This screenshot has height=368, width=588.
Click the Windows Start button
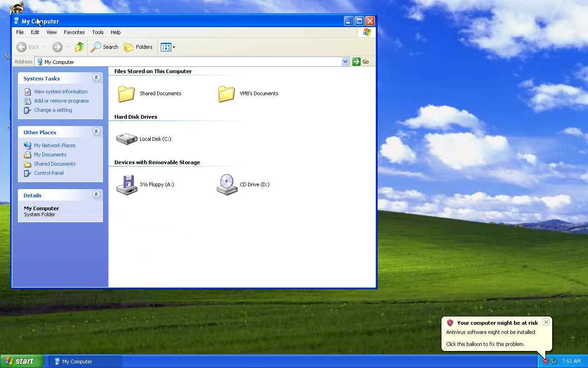22,361
